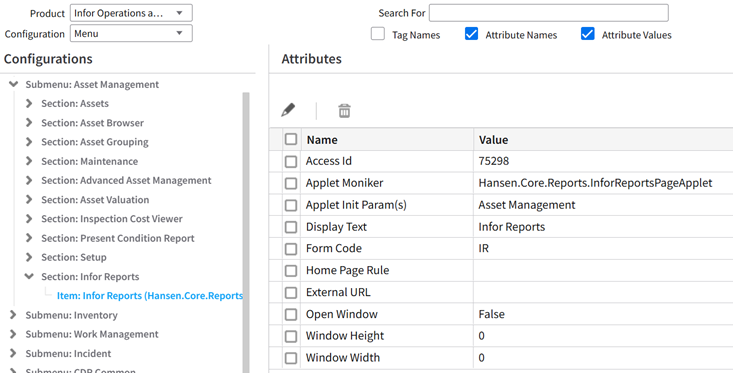Expand Section: Advanced Asset Management node
733x373 pixels.
[29, 180]
